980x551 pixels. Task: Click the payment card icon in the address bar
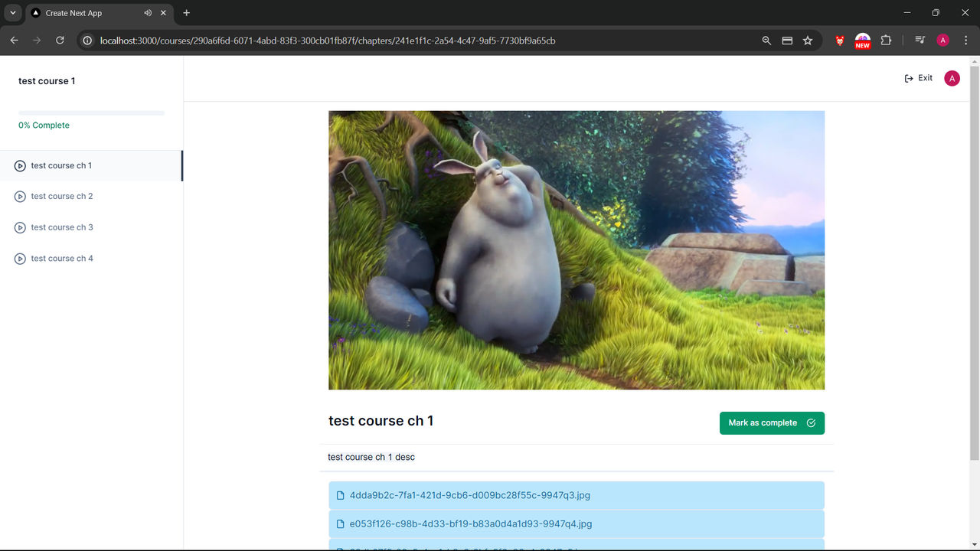pyautogui.click(x=787, y=41)
